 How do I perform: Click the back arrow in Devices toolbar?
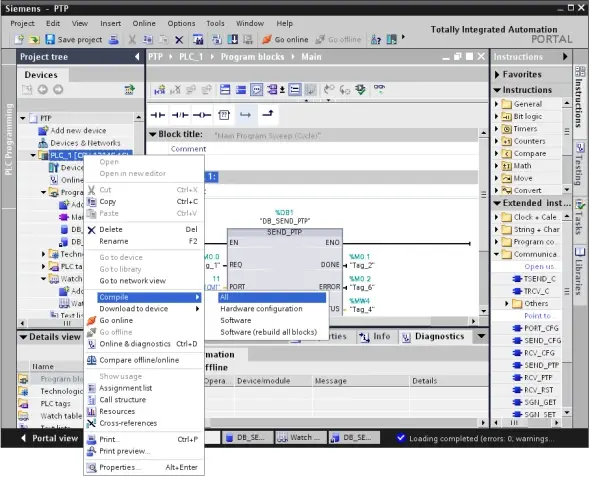[43, 90]
